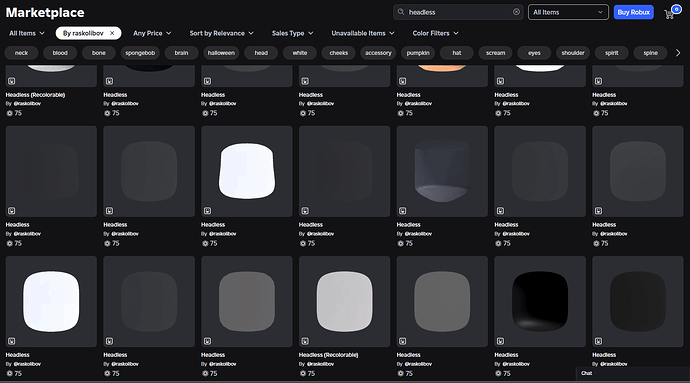Filter by the head tag
The width and height of the screenshot is (690, 383).
pyautogui.click(x=261, y=53)
